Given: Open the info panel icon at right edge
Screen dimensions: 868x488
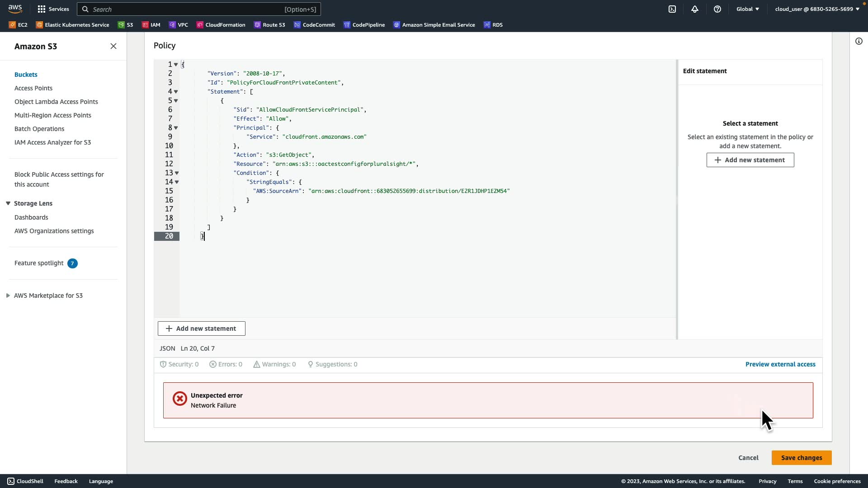Looking at the screenshot, I should tap(859, 41).
